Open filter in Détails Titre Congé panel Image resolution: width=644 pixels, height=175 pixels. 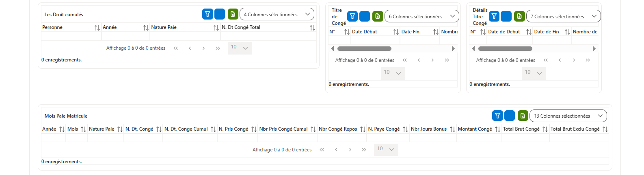tap(494, 16)
